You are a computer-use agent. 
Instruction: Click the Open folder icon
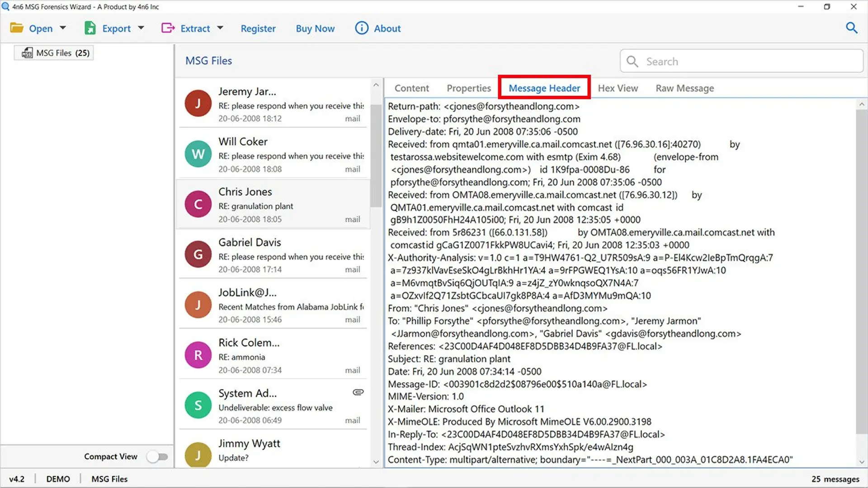[x=17, y=28]
